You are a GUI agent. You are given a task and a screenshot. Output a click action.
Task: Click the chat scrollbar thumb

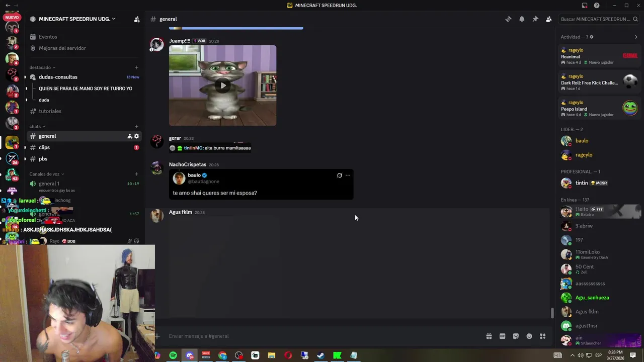pos(552,313)
